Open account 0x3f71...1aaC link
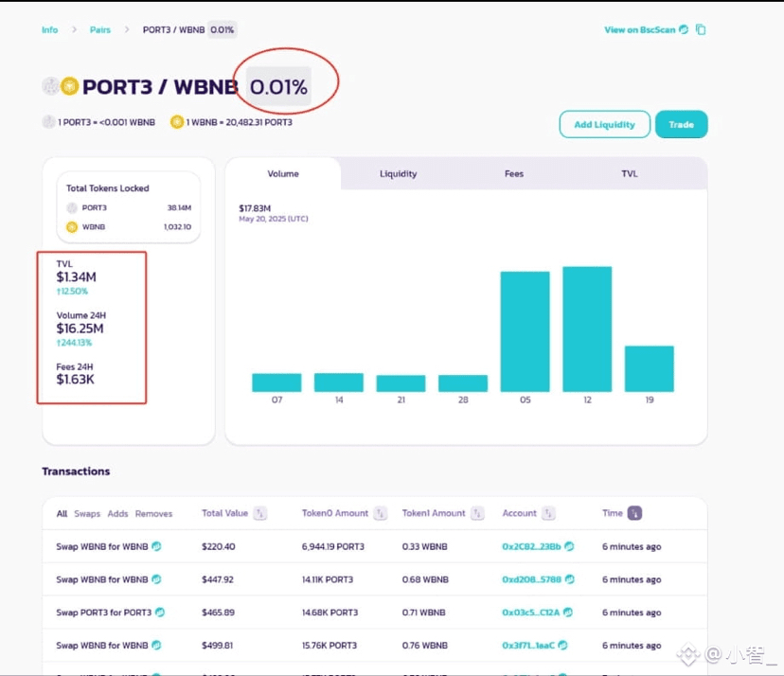This screenshot has width=784, height=676. [x=528, y=646]
